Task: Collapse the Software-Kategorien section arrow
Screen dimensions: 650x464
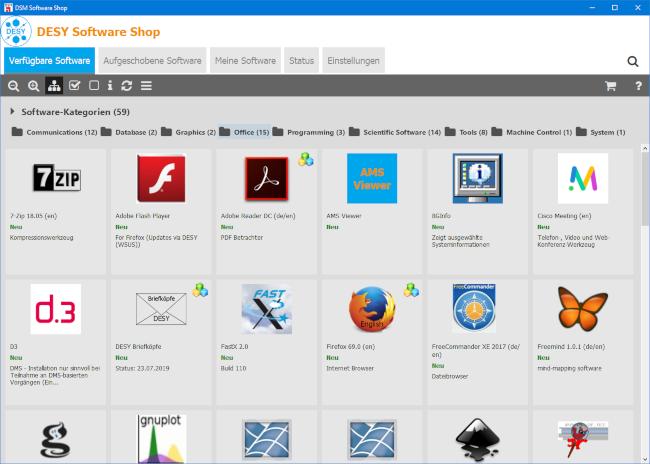Action: [x=12, y=112]
